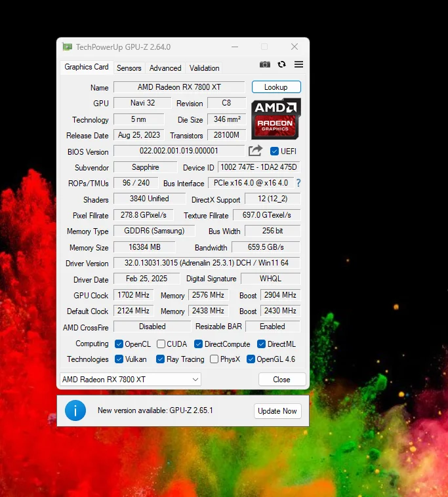Click the Driver Version field

(207, 263)
